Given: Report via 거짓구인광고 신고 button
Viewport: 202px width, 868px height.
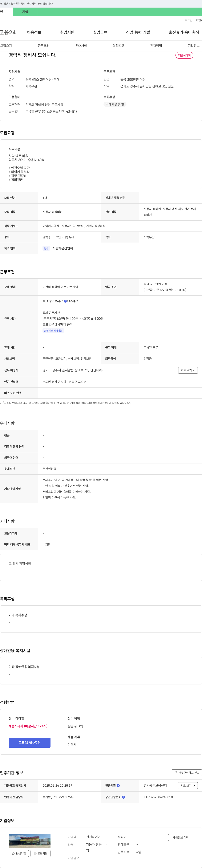Looking at the screenshot, I should pos(187,773).
